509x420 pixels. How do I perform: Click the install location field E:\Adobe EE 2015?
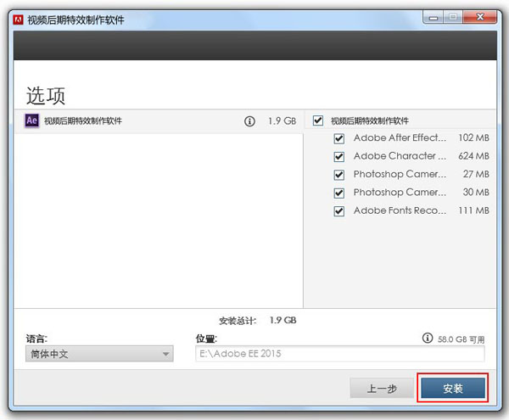tap(340, 354)
